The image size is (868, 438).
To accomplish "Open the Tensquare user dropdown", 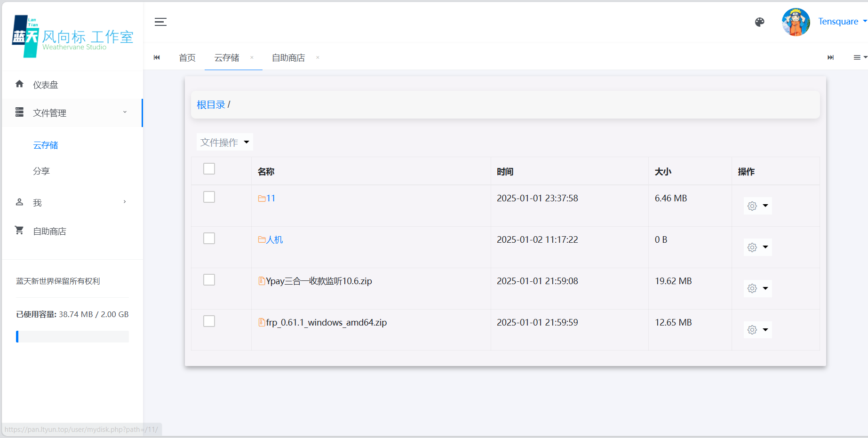I will click(x=843, y=22).
